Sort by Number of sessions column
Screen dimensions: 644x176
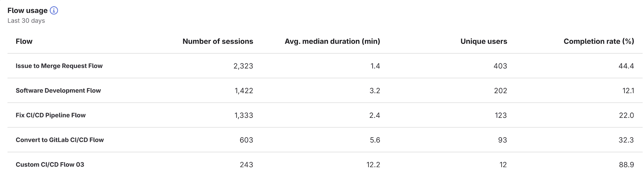(x=217, y=41)
